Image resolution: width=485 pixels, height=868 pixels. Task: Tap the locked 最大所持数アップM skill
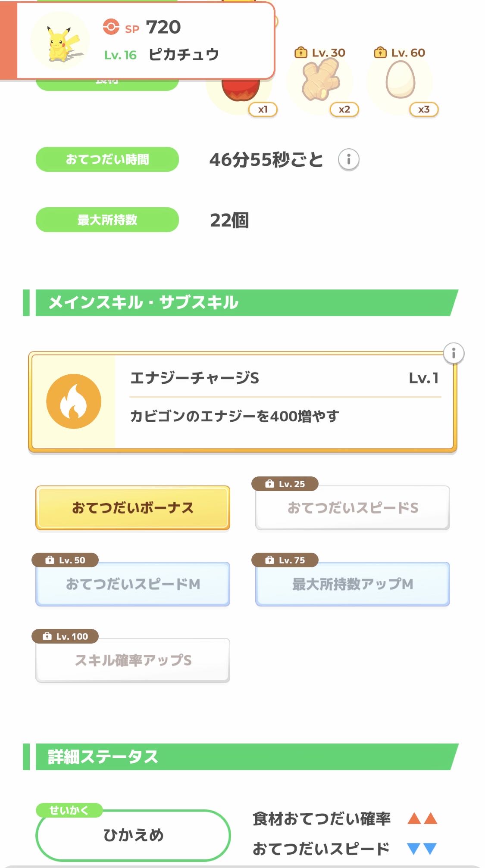click(353, 584)
